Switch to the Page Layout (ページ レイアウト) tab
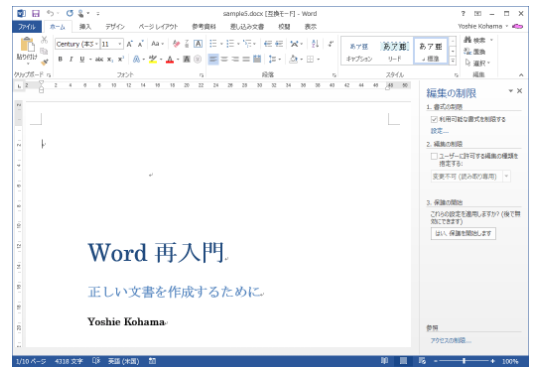Image resolution: width=536 pixels, height=376 pixels. [x=158, y=27]
